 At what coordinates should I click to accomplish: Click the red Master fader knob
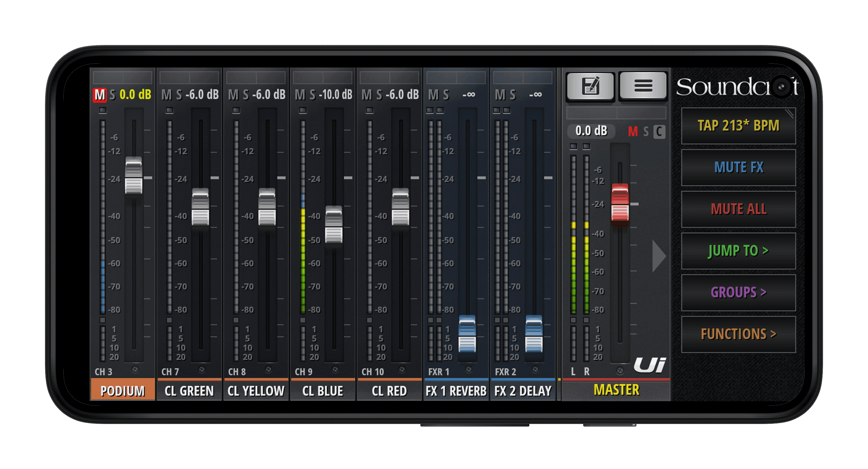tap(620, 202)
